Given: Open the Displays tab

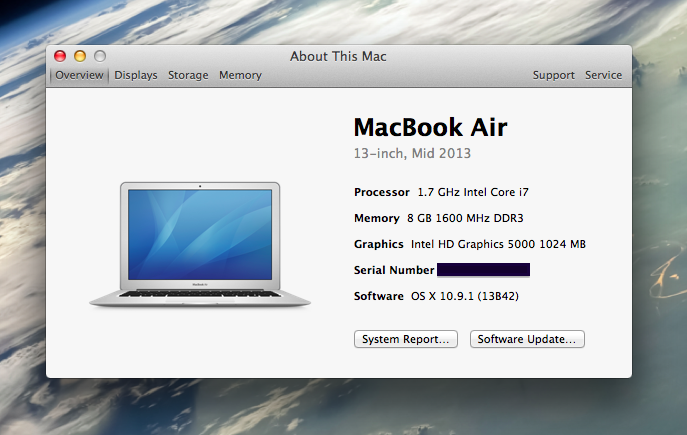Looking at the screenshot, I should (136, 75).
